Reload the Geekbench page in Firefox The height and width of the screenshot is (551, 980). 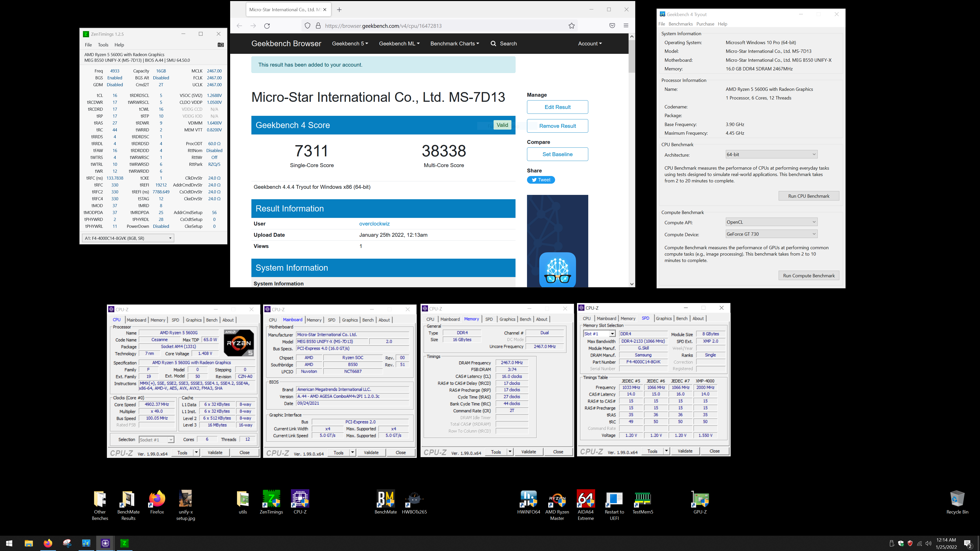[x=267, y=26]
